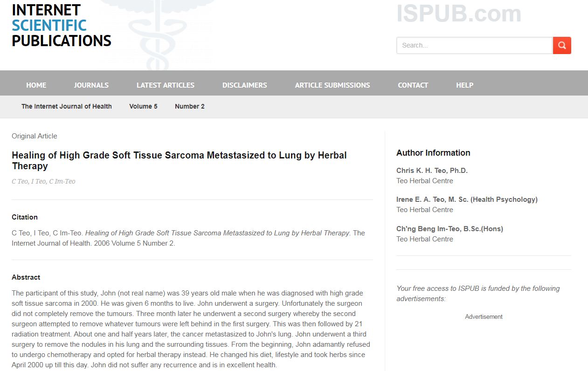Open the Contact page

pyautogui.click(x=413, y=85)
